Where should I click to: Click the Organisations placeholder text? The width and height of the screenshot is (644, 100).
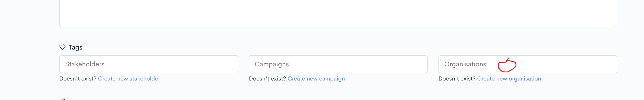[465, 64]
